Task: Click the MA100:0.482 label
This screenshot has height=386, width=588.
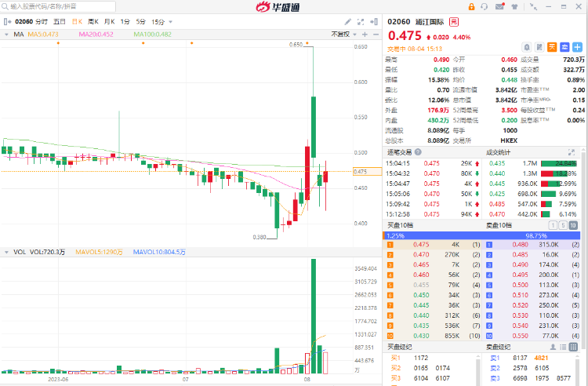Action: (x=153, y=35)
